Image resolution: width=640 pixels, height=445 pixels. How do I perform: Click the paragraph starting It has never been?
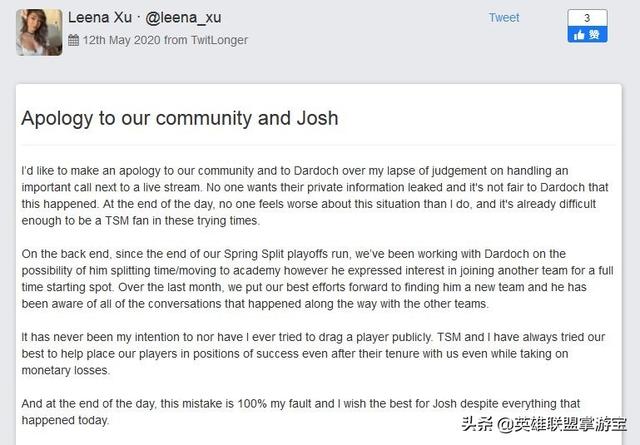point(313,354)
